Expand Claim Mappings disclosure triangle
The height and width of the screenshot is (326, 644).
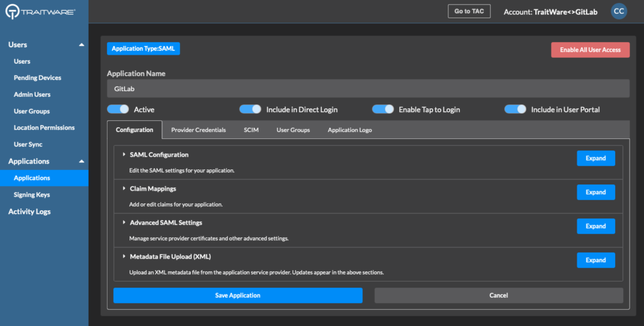click(x=124, y=189)
